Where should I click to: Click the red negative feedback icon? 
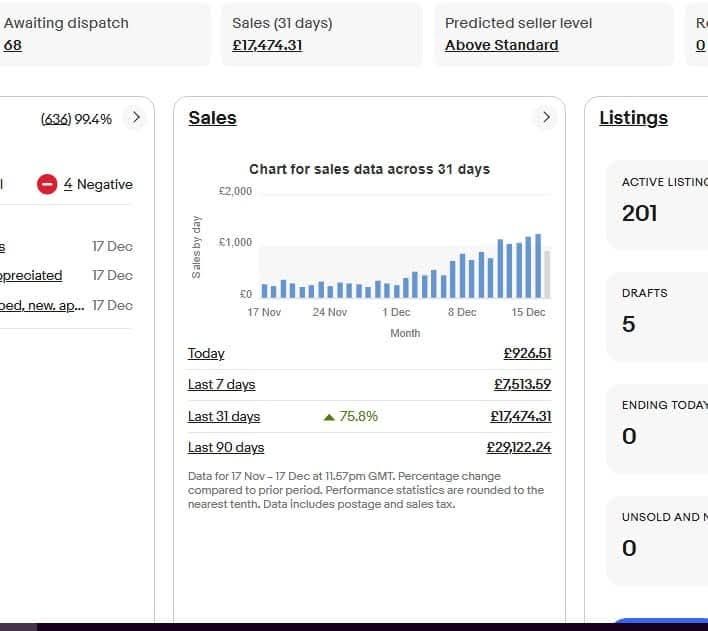(x=47, y=184)
